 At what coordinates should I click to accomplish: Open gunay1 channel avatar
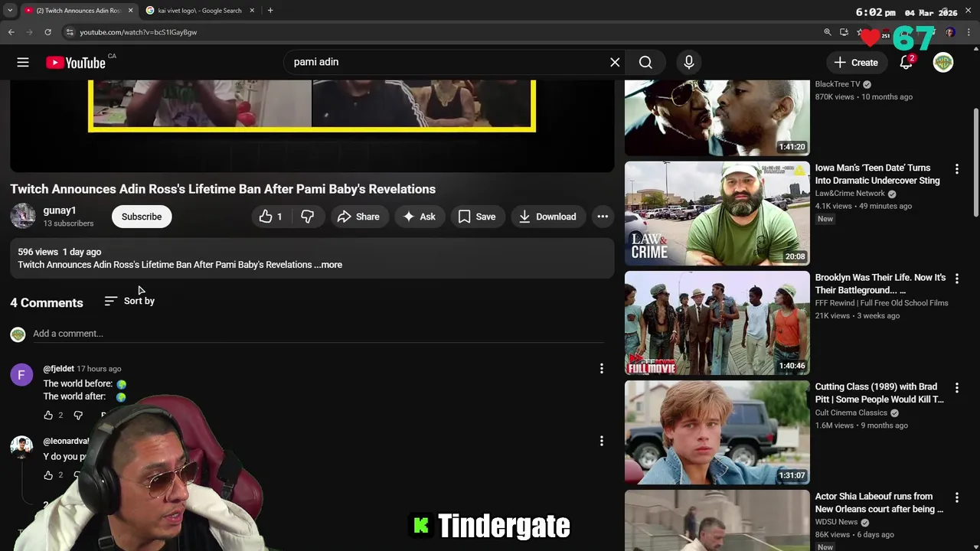point(22,216)
